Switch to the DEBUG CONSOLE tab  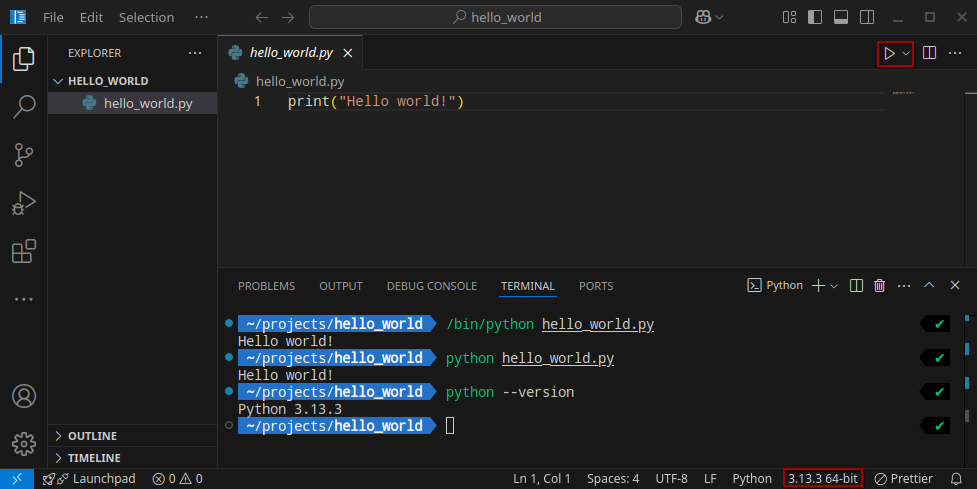(x=432, y=286)
